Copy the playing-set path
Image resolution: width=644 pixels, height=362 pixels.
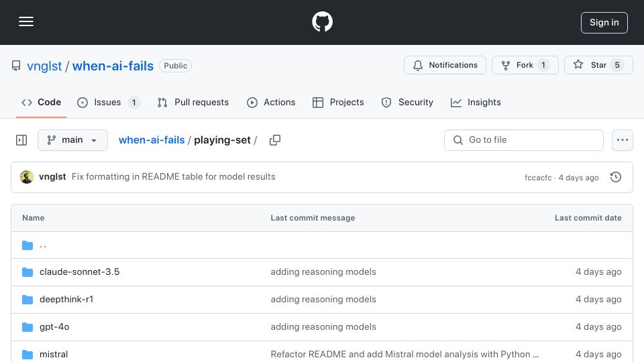[x=275, y=140]
